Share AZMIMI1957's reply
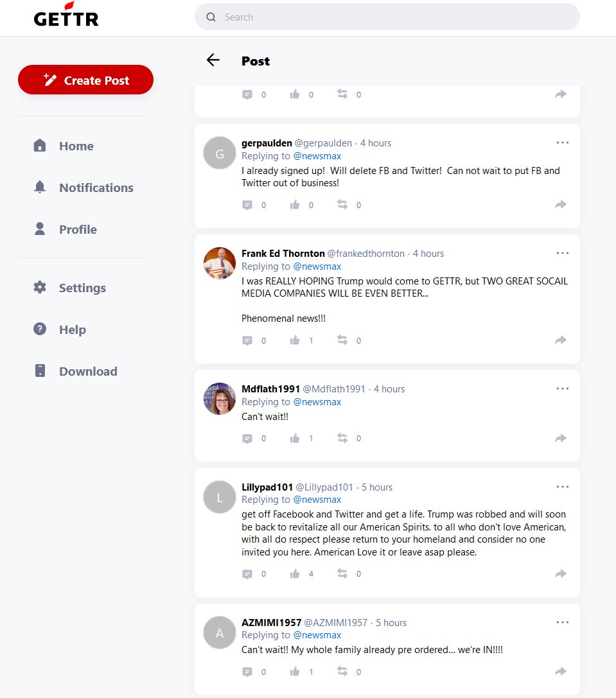This screenshot has height=698, width=616. tap(559, 671)
